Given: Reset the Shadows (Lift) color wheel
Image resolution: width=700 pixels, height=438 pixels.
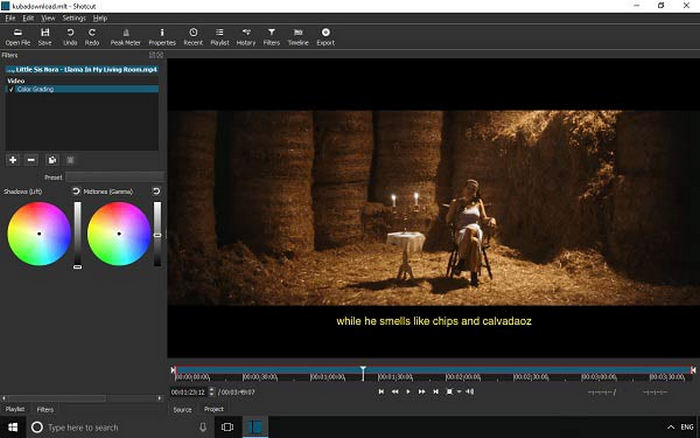Looking at the screenshot, I should 76,191.
